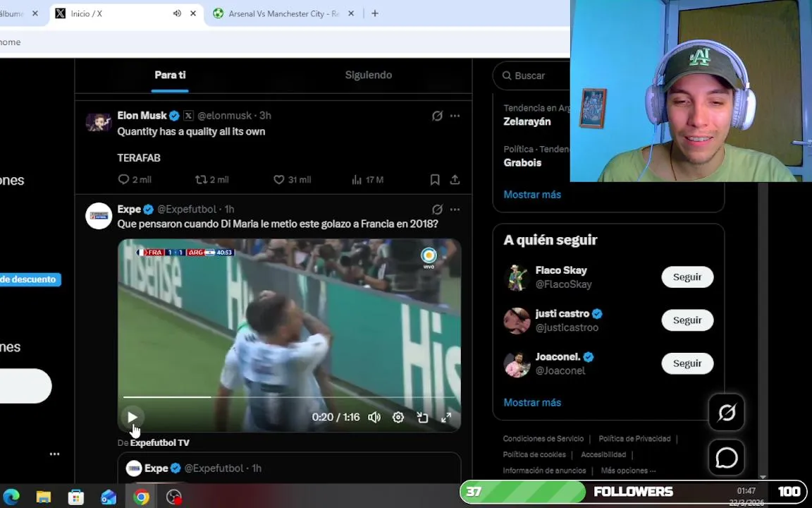Open File Explorer from taskbar
This screenshot has width=812, height=508.
pos(44,497)
